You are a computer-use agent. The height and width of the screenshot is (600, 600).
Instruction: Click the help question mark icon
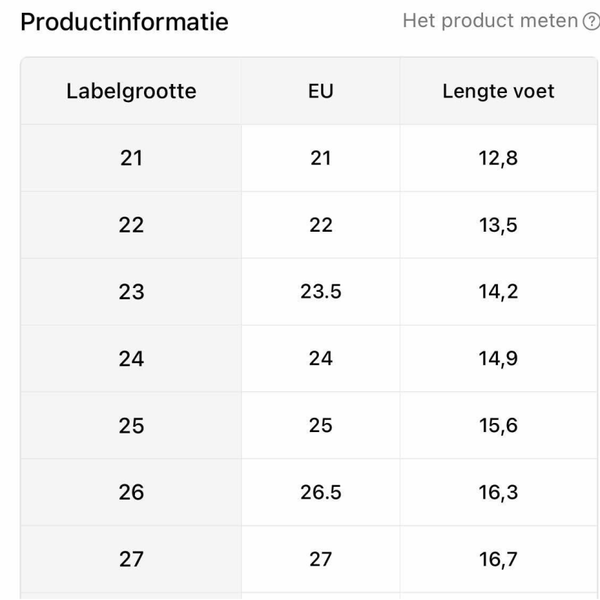[591, 21]
